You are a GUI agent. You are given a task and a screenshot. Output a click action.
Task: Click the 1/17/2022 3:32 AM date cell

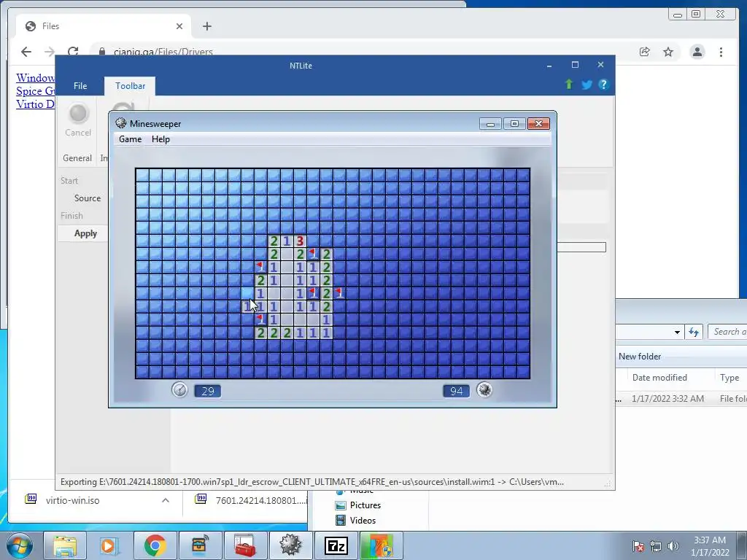[x=667, y=399]
